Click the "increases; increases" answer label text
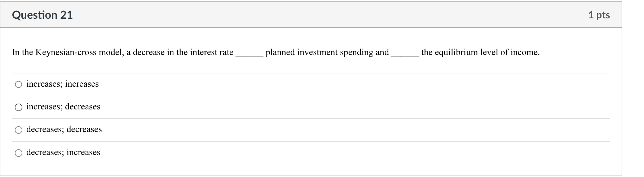Viewport: 644px width, 177px height. tap(62, 84)
